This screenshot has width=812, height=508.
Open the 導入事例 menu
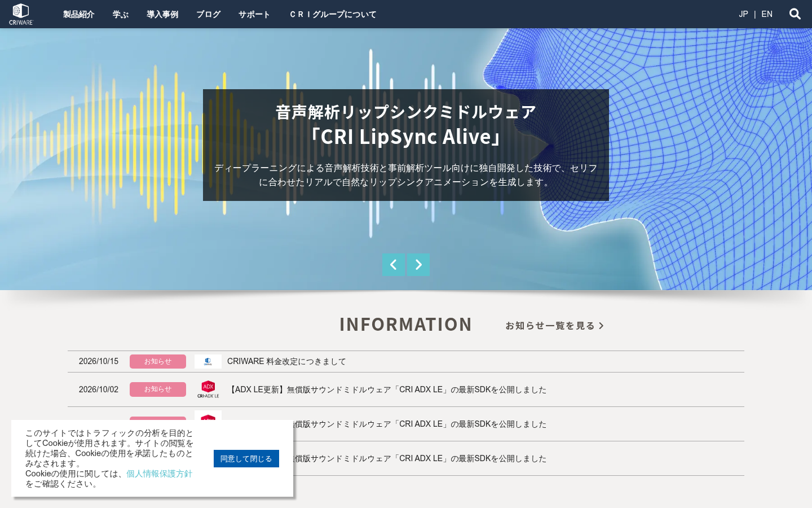(162, 14)
